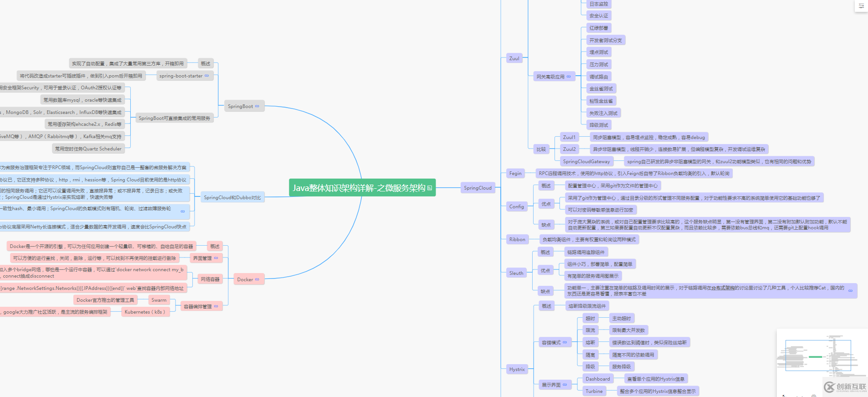Follow the underlined 分布式架构 link
This screenshot has width=868, height=397.
point(723,288)
